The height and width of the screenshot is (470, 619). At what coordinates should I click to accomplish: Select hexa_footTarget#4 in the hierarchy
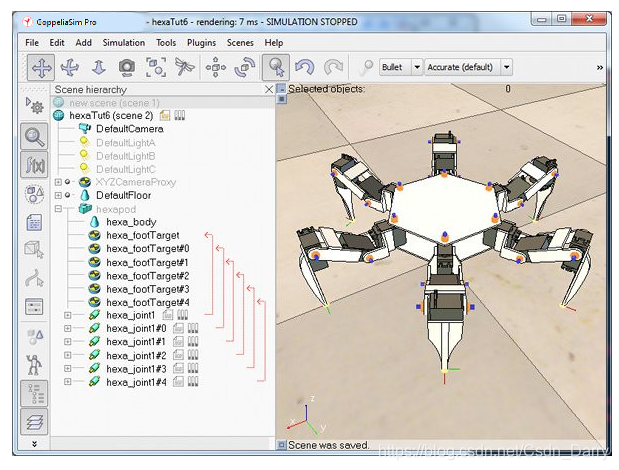coord(148,303)
